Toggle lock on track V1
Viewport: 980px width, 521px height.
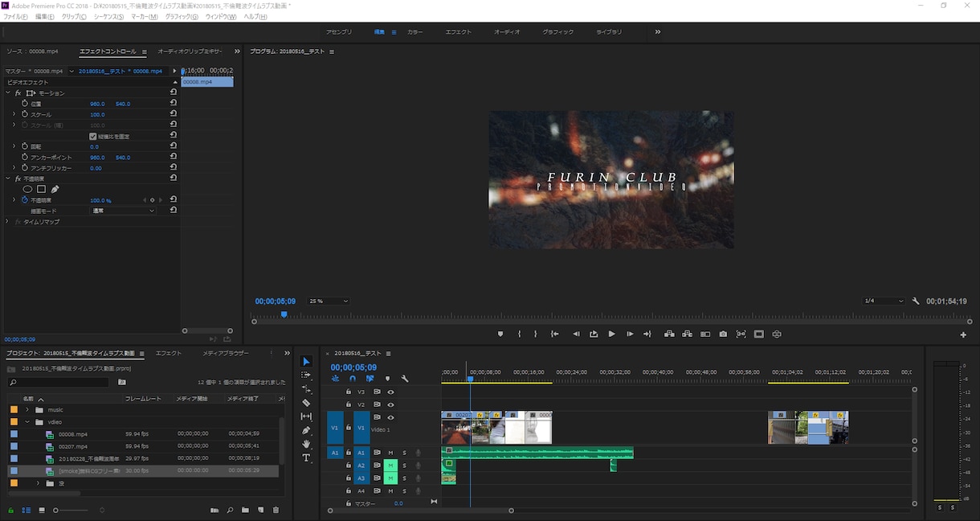[348, 428]
